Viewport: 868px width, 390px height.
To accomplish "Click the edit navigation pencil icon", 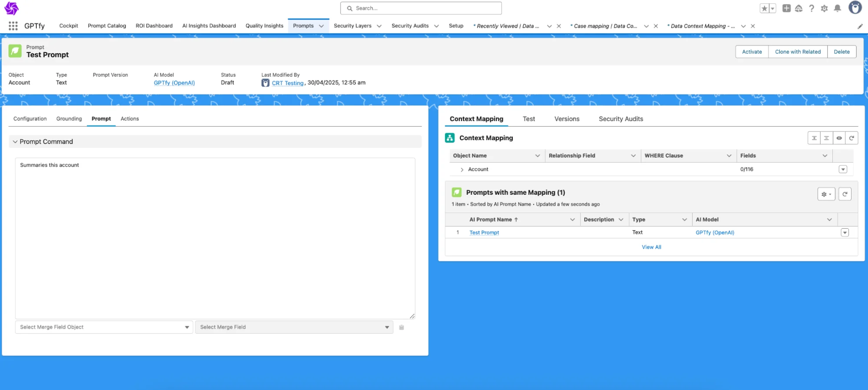I will (860, 26).
